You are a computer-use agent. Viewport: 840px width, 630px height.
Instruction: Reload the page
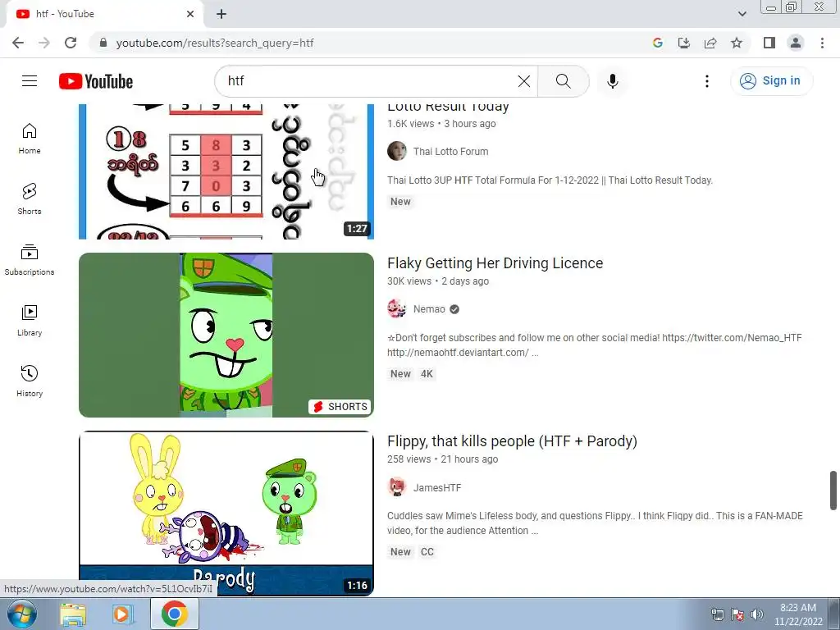[x=71, y=43]
